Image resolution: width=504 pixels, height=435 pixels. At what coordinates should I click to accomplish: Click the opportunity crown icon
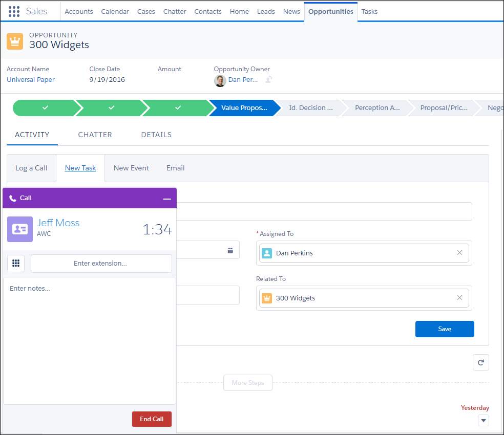[14, 41]
